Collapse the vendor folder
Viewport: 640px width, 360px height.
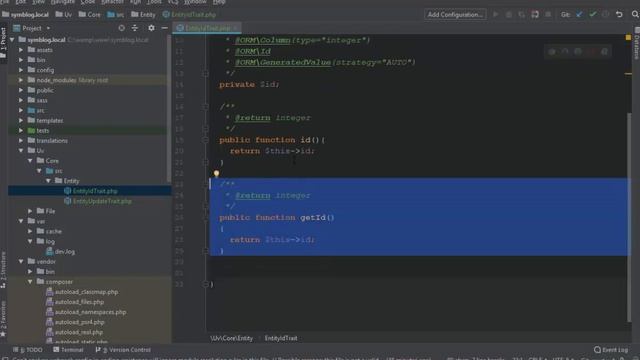pos(21,262)
